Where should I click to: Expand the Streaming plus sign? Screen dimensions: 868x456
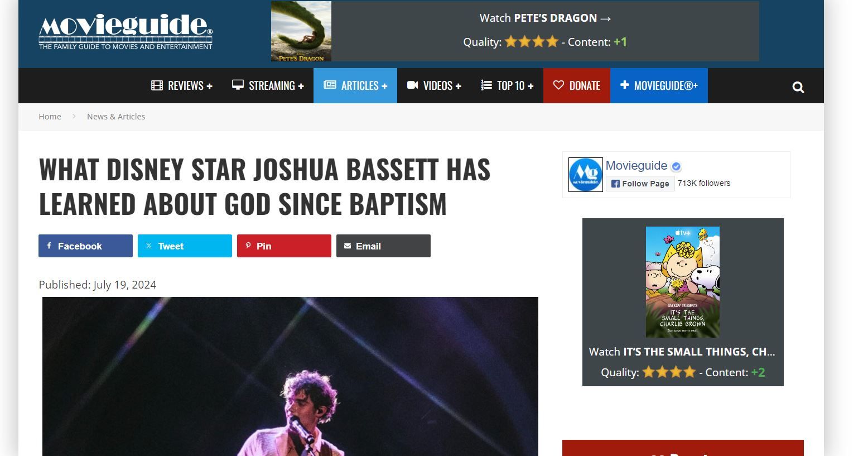(301, 86)
